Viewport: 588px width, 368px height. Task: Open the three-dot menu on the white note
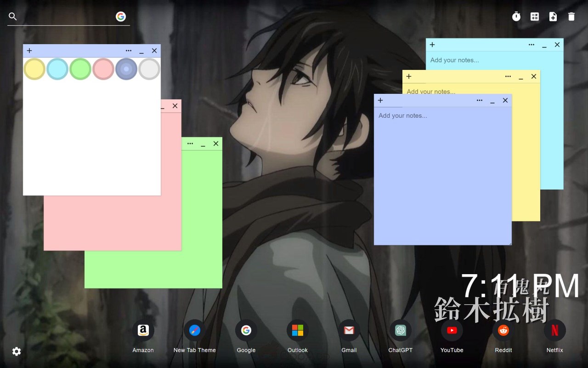click(129, 51)
